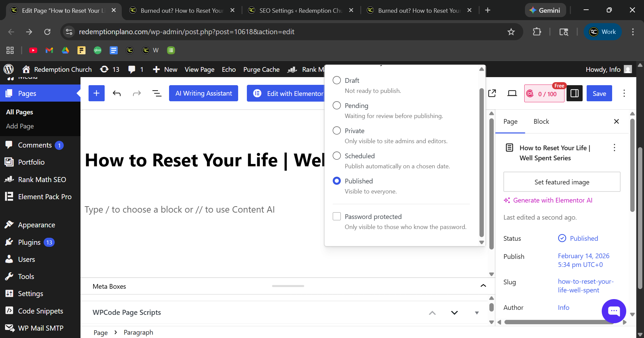Select the Draft status option
The image size is (644, 338).
(337, 80)
